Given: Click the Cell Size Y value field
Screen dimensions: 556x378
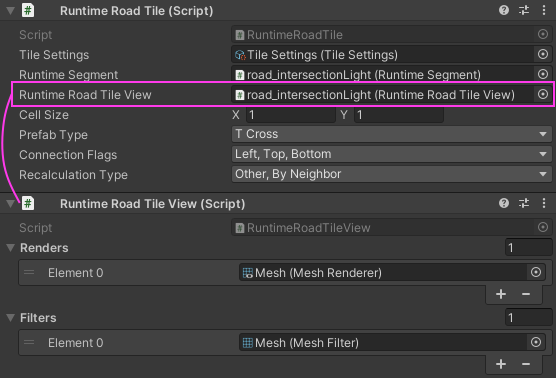Looking at the screenshot, I should [x=399, y=115].
